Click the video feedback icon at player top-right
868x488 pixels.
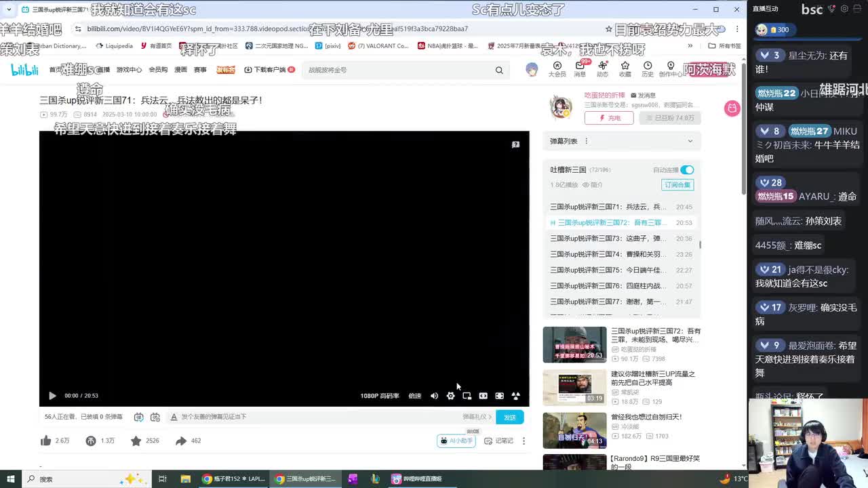tap(515, 144)
